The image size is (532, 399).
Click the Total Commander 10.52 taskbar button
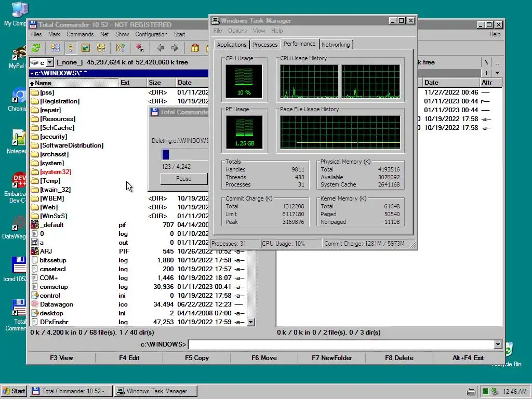click(x=71, y=391)
